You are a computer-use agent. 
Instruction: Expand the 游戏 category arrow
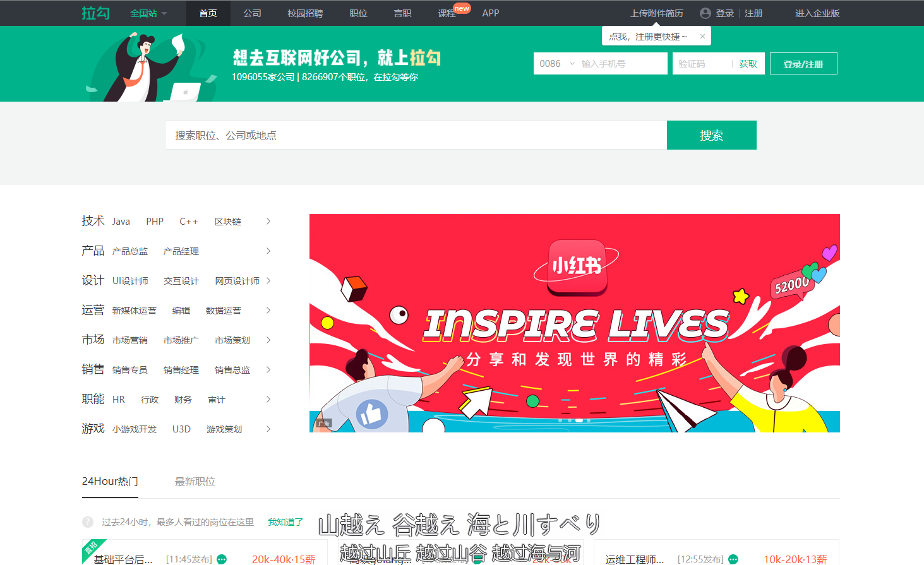(268, 429)
